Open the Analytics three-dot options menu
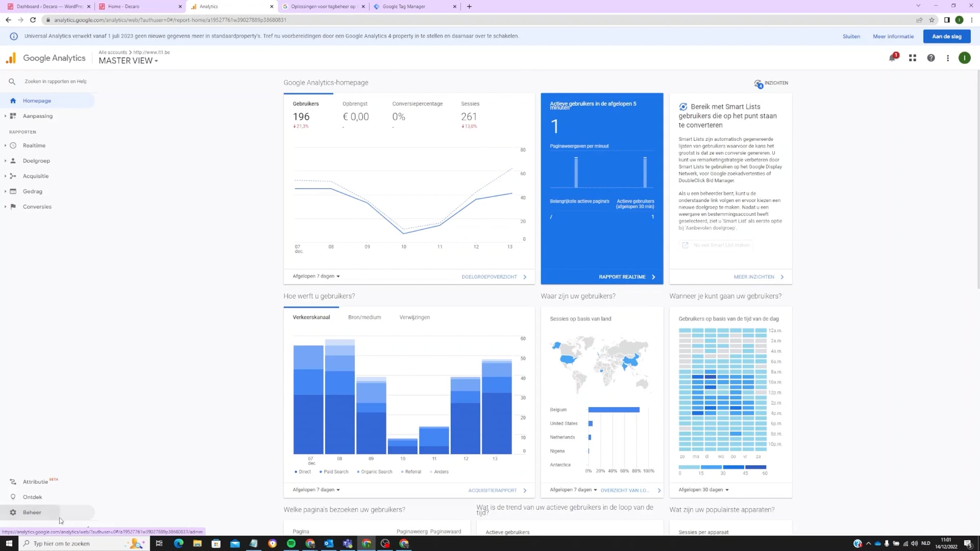Image resolution: width=980 pixels, height=551 pixels. pyautogui.click(x=948, y=58)
